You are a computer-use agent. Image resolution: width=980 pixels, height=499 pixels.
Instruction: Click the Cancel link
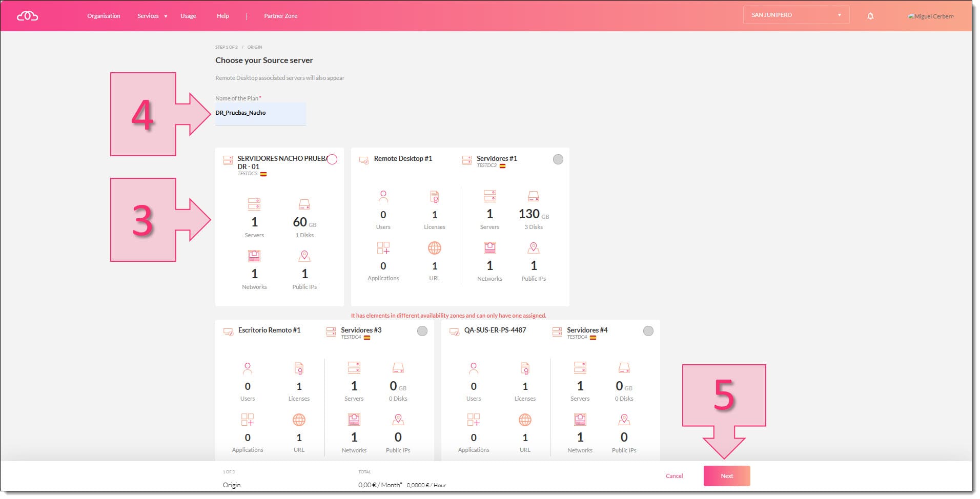[x=675, y=476]
